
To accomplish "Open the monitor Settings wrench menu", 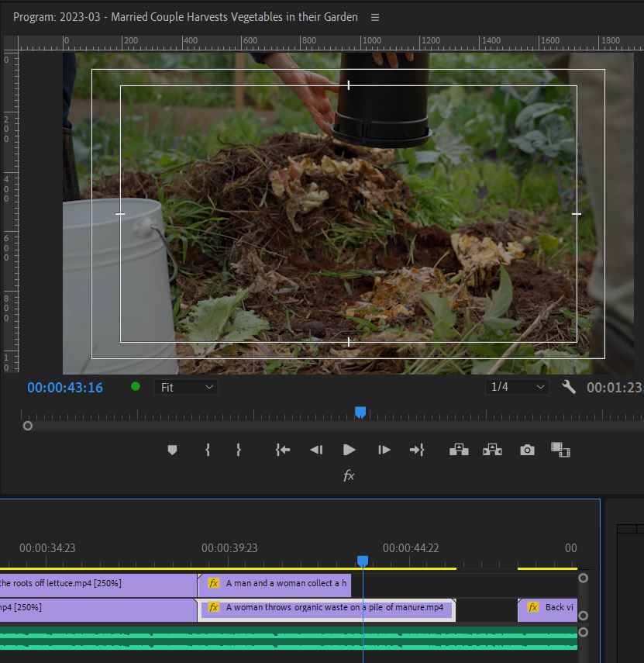I will click(x=568, y=387).
